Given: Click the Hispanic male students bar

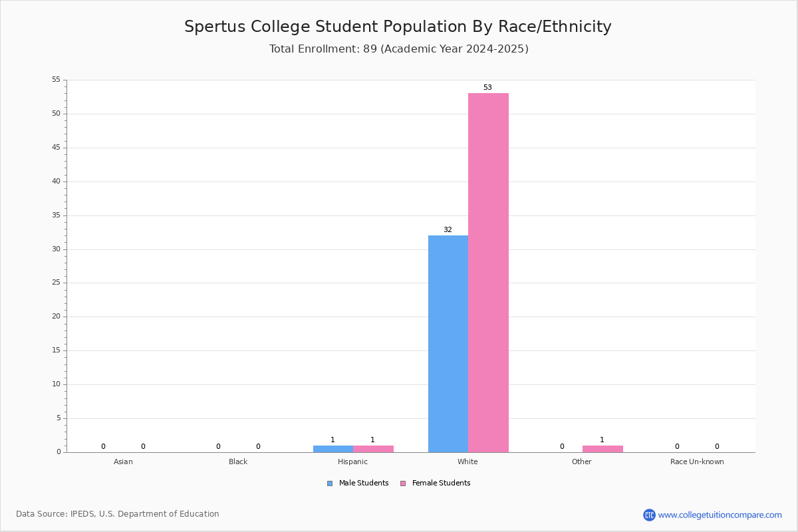Looking at the screenshot, I should coord(333,449).
